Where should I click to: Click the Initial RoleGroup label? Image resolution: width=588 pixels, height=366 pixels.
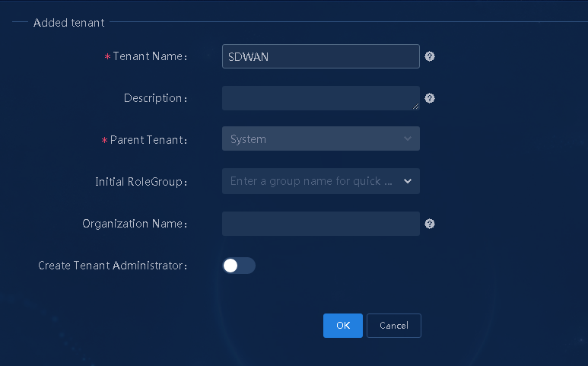point(141,182)
